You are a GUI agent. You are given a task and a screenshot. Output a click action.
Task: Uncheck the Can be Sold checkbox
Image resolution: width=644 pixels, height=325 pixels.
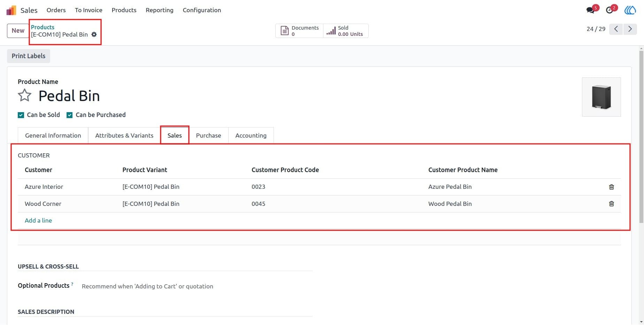click(x=21, y=115)
